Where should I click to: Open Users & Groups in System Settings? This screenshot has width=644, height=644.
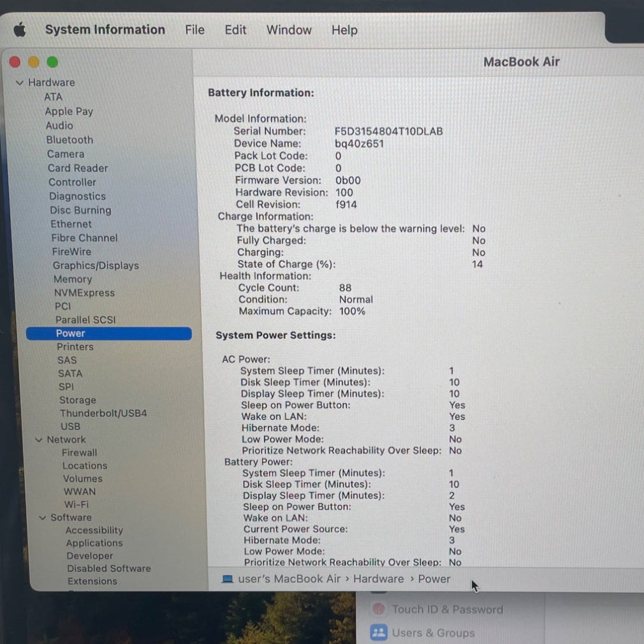[434, 633]
